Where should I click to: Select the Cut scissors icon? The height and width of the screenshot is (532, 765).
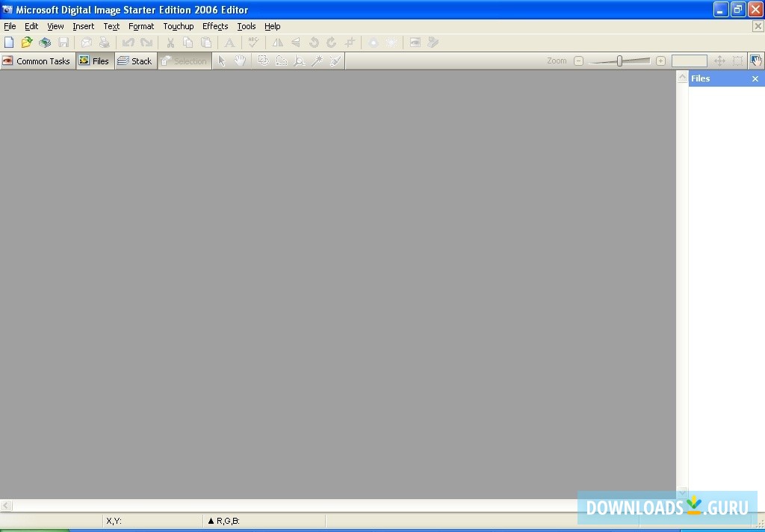(x=170, y=43)
